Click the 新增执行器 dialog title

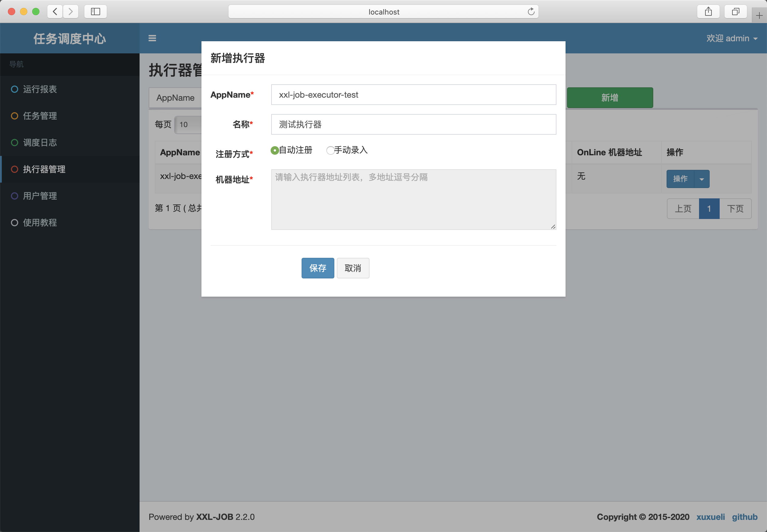[238, 58]
